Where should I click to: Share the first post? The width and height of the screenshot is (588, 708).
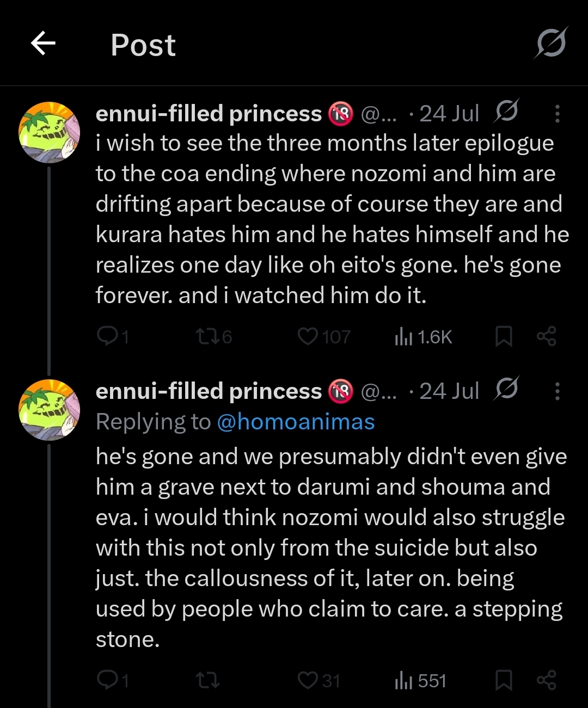[546, 336]
